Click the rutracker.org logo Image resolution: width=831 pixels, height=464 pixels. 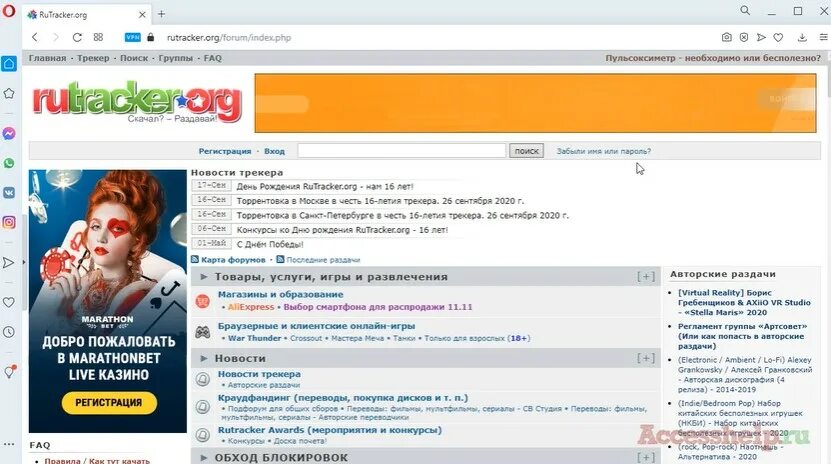(x=137, y=102)
